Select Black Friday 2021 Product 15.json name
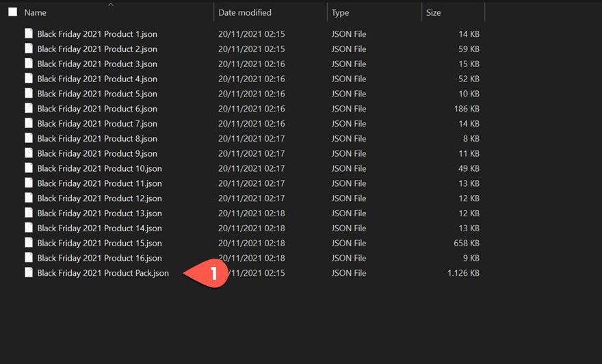The height and width of the screenshot is (364, 602). [99, 244]
